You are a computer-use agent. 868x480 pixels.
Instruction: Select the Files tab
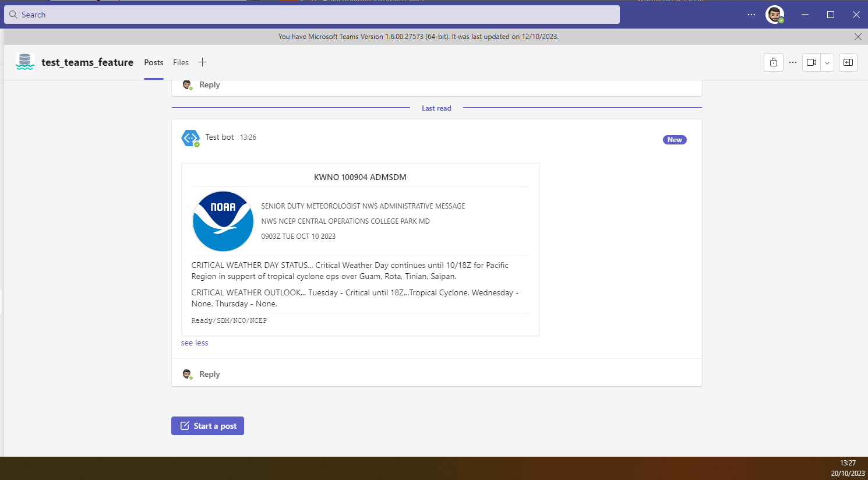tap(181, 62)
